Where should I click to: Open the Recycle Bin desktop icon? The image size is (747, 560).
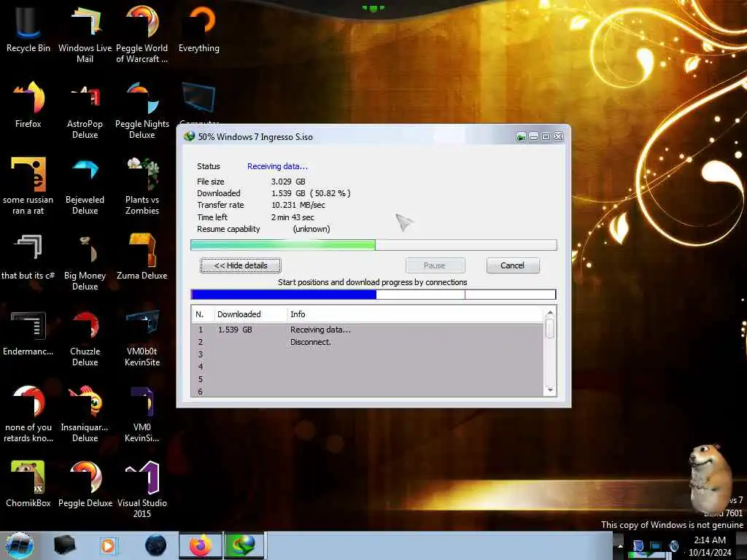pyautogui.click(x=28, y=29)
